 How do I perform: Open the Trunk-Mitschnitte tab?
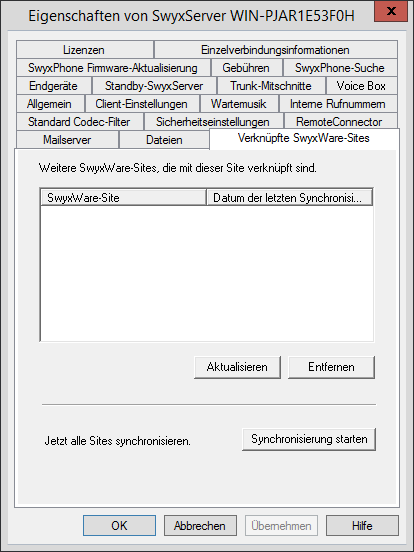(271, 86)
